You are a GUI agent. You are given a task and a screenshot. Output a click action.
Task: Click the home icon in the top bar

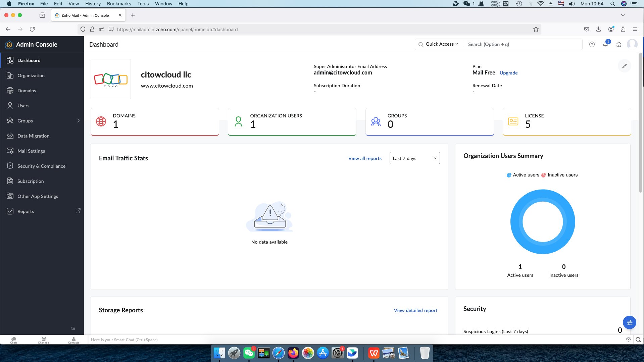619,44
